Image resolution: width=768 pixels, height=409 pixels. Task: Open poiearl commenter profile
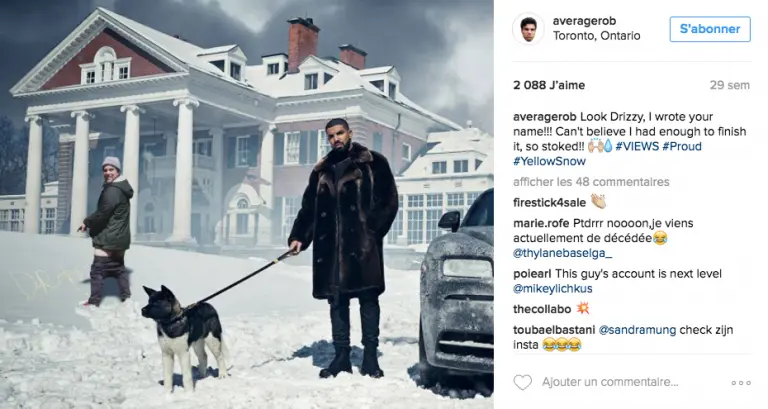(x=532, y=274)
